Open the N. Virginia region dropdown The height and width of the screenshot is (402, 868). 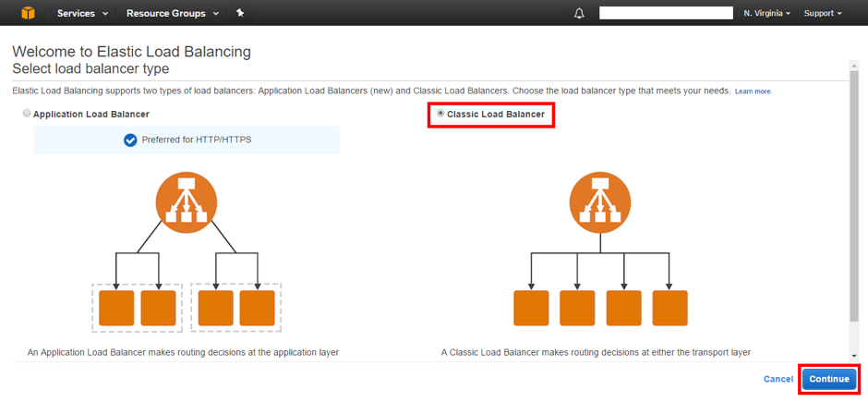[766, 13]
